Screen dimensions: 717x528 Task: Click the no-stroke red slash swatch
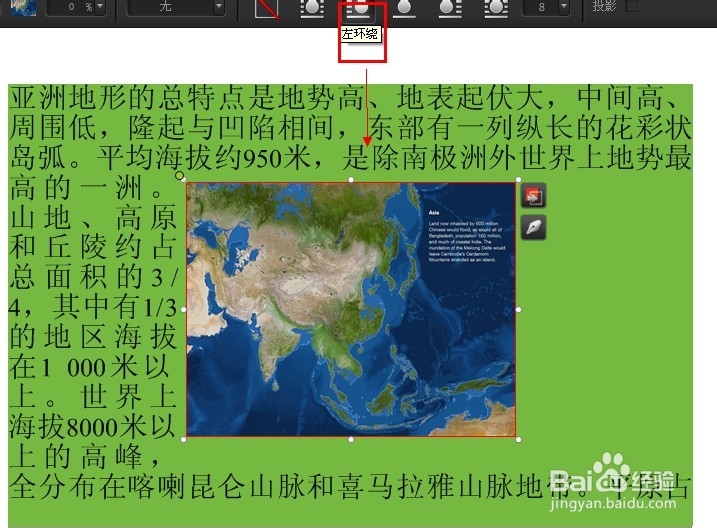coord(267,8)
